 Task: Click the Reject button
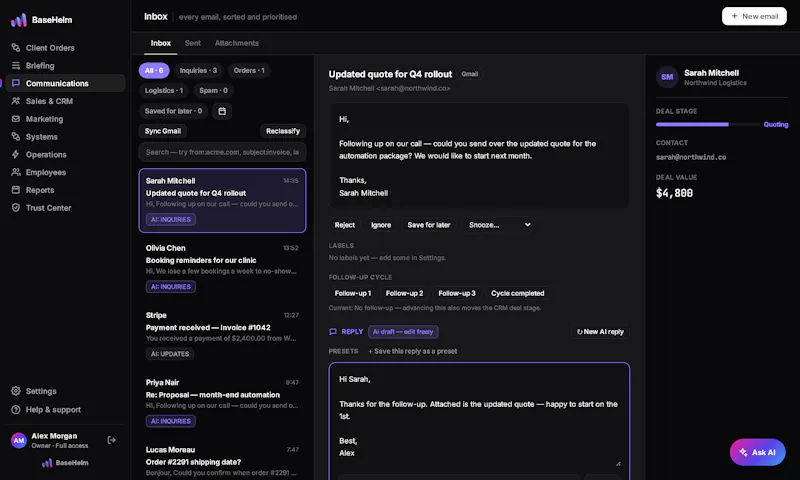coord(344,225)
